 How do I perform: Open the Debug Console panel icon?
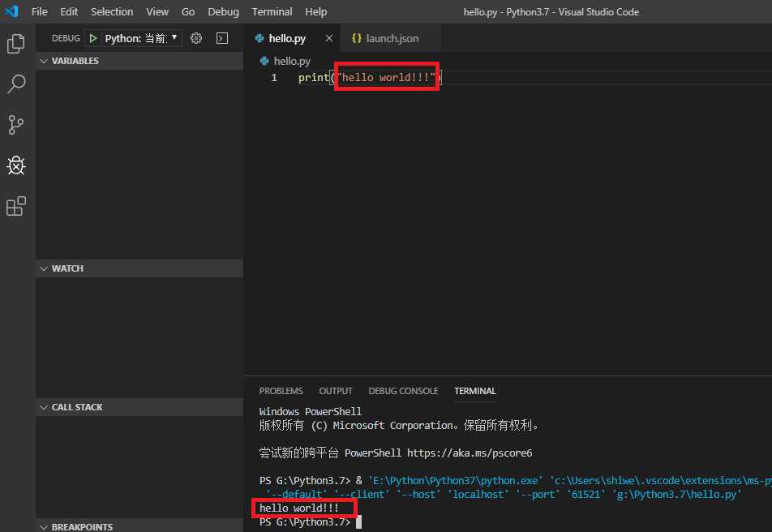pos(222,38)
